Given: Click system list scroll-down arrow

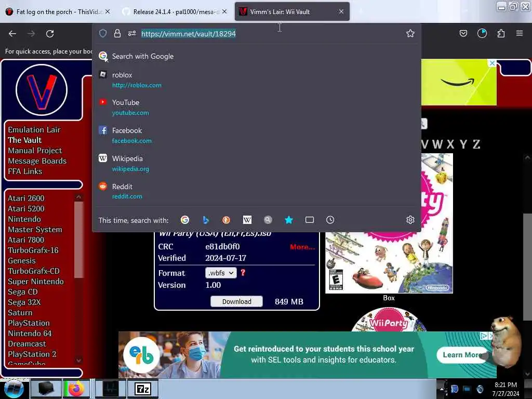Looking at the screenshot, I should pyautogui.click(x=79, y=360).
